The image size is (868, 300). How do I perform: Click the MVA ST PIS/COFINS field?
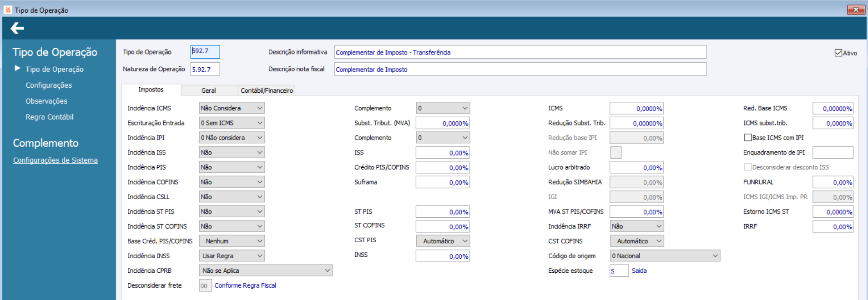(x=637, y=212)
